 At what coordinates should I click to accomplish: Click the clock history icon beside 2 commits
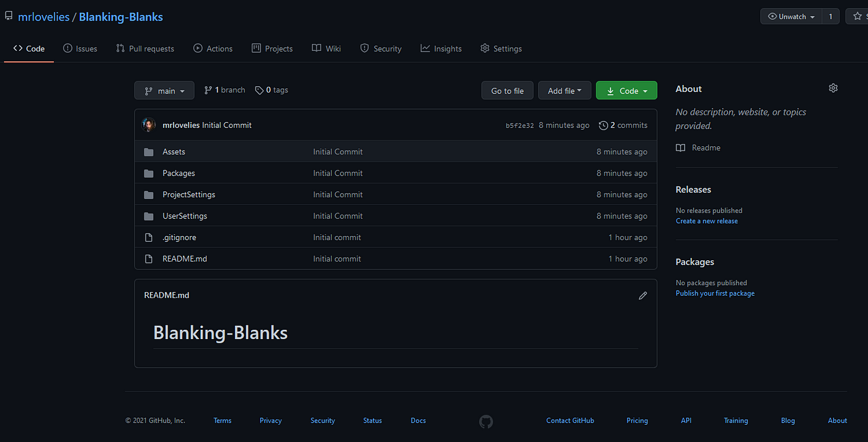[x=603, y=125]
